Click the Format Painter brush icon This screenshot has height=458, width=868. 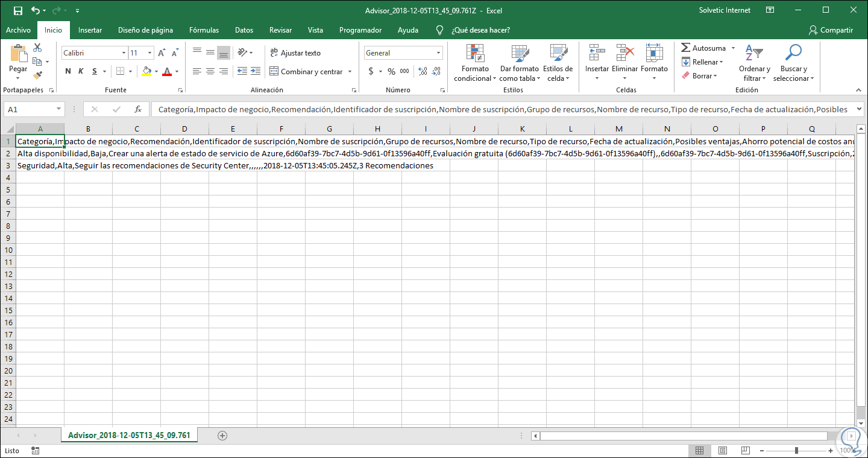tap(37, 75)
